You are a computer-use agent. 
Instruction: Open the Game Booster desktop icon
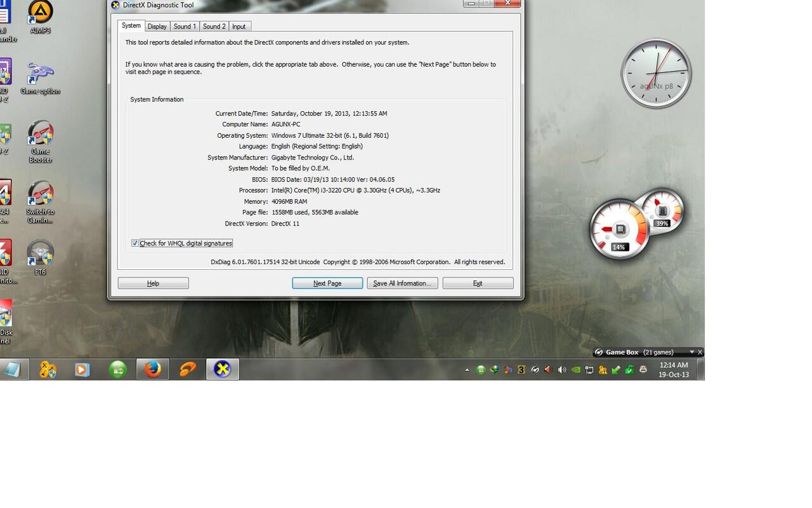point(41,142)
